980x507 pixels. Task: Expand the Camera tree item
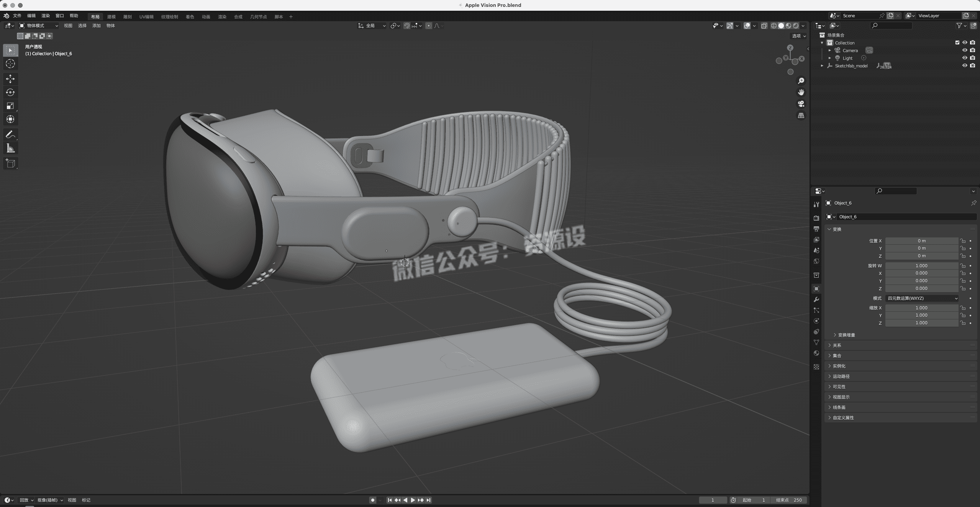tap(830, 50)
